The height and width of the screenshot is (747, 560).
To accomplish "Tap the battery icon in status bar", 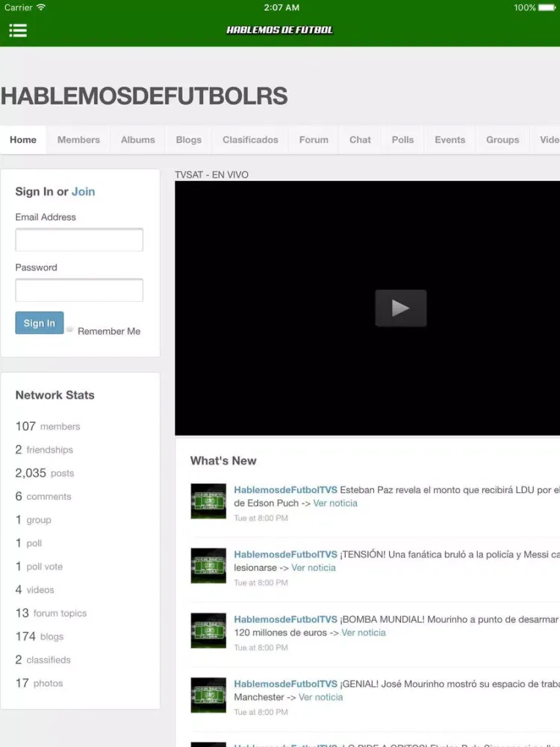I will coord(547,7).
